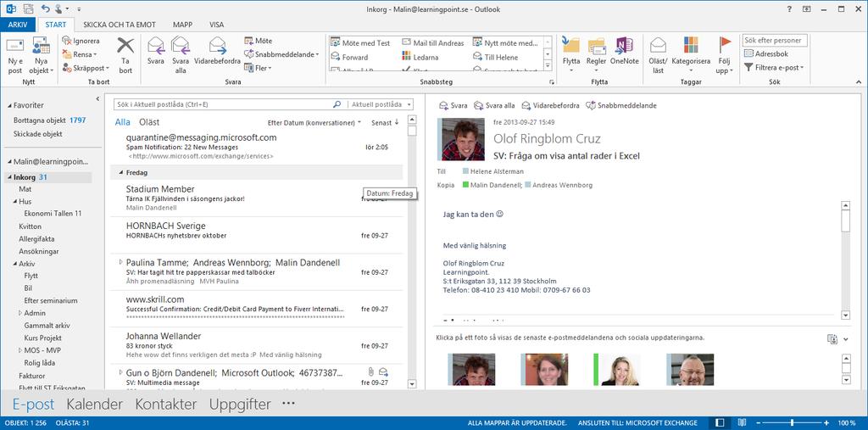This screenshot has width=868, height=430.
Task: Open the ARKIV file tab
Action: pyautogui.click(x=18, y=25)
